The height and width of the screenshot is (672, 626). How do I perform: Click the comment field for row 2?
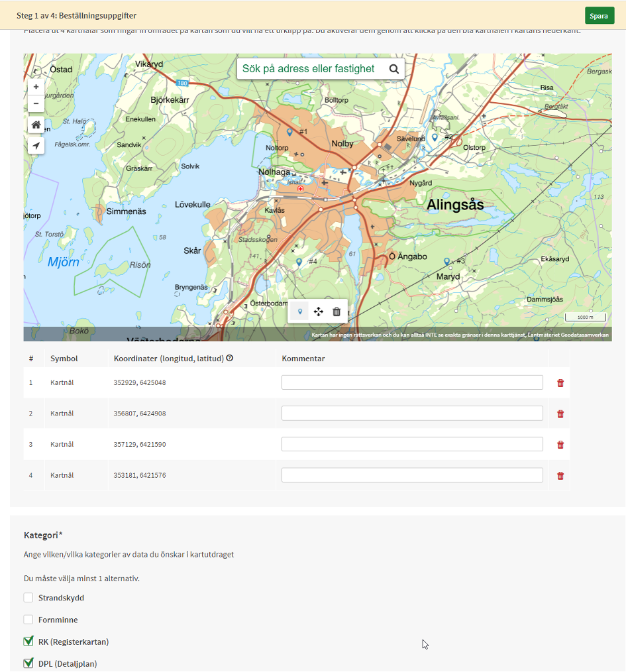(412, 413)
